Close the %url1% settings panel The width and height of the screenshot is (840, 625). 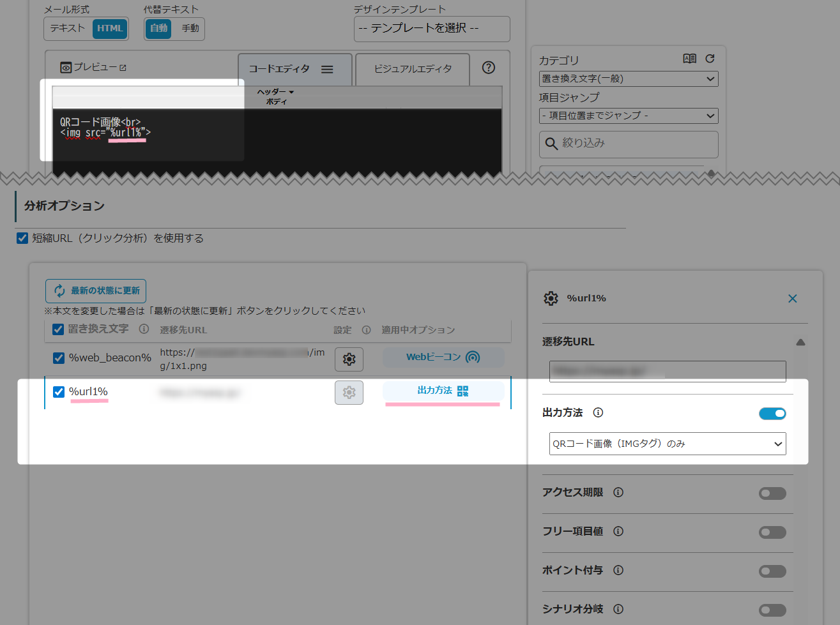coord(792,299)
